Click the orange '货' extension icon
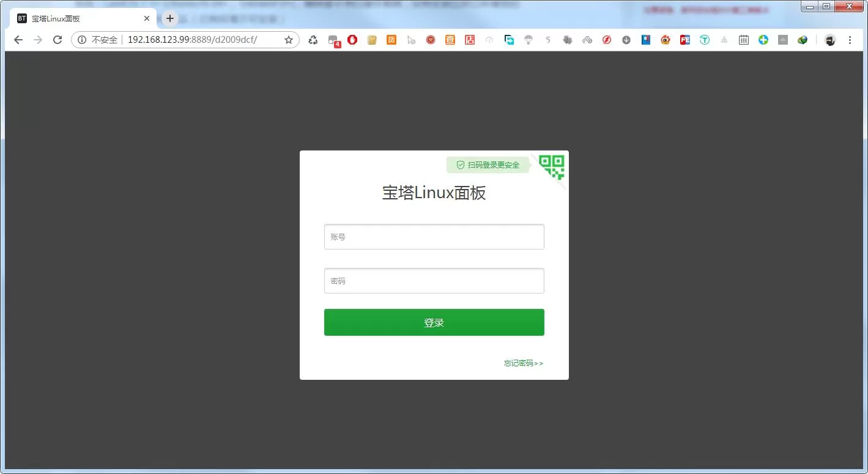This screenshot has height=474, width=868. click(391, 40)
